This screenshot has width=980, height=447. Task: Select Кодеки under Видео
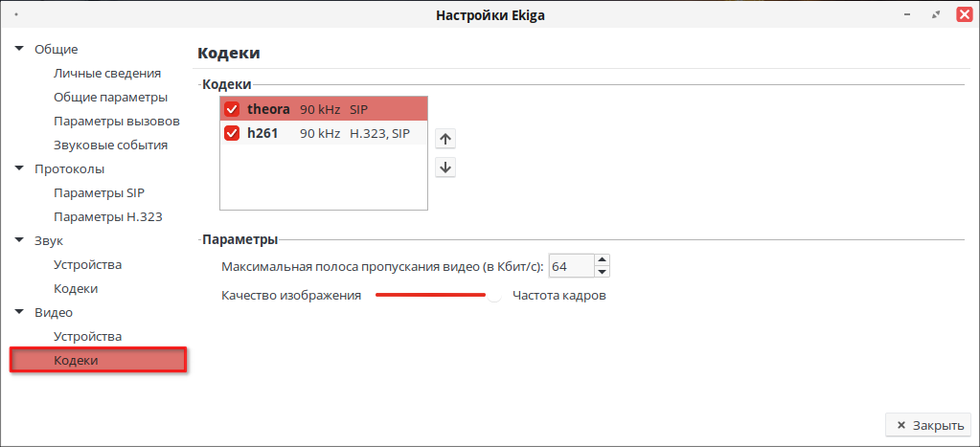(98, 360)
